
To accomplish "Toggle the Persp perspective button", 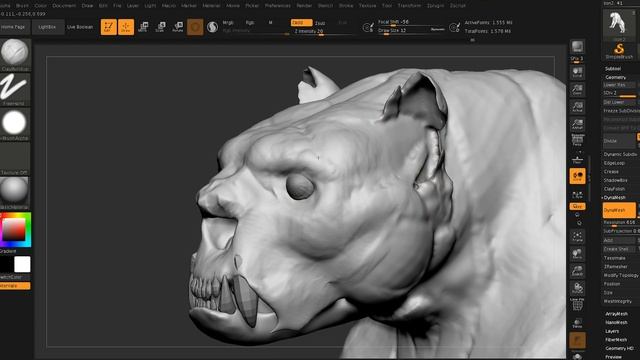I will pos(577,140).
